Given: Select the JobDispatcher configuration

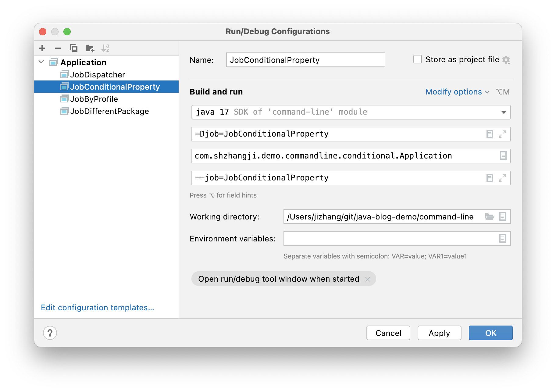Looking at the screenshot, I should (x=98, y=75).
